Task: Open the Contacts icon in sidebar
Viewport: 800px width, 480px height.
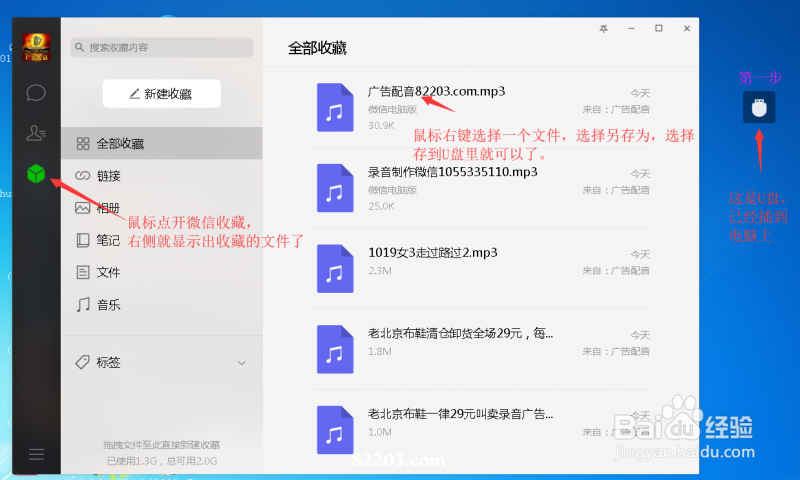Action: 36,133
